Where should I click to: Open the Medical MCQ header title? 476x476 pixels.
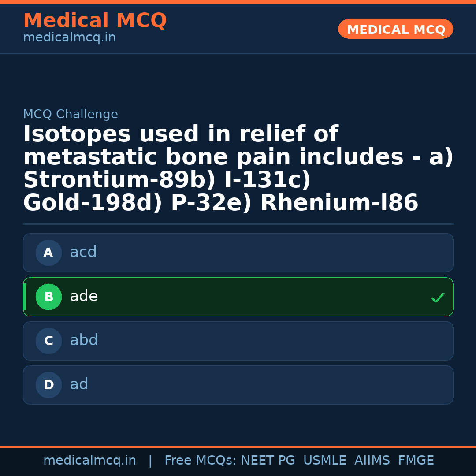(95, 21)
